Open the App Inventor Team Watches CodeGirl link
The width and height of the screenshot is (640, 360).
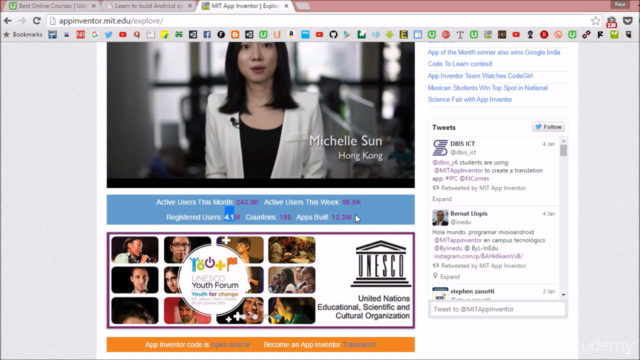(x=480, y=76)
